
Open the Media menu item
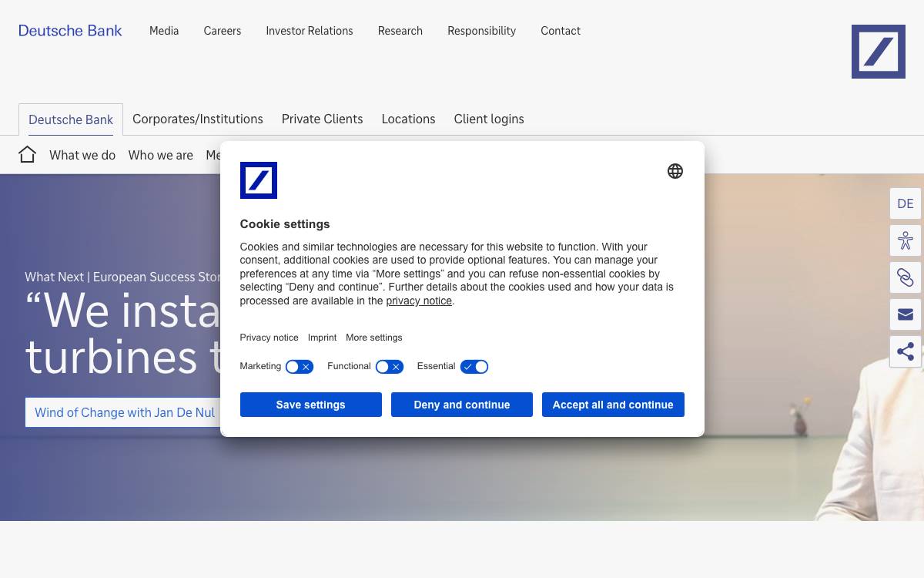tap(164, 31)
